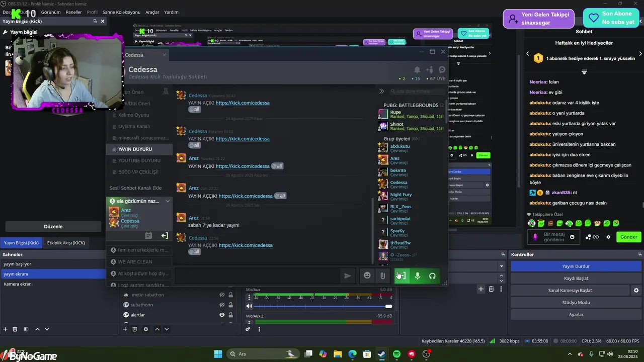Toggle Steam chat headphones output button
Viewport: 644px width, 362px height.
(x=432, y=276)
